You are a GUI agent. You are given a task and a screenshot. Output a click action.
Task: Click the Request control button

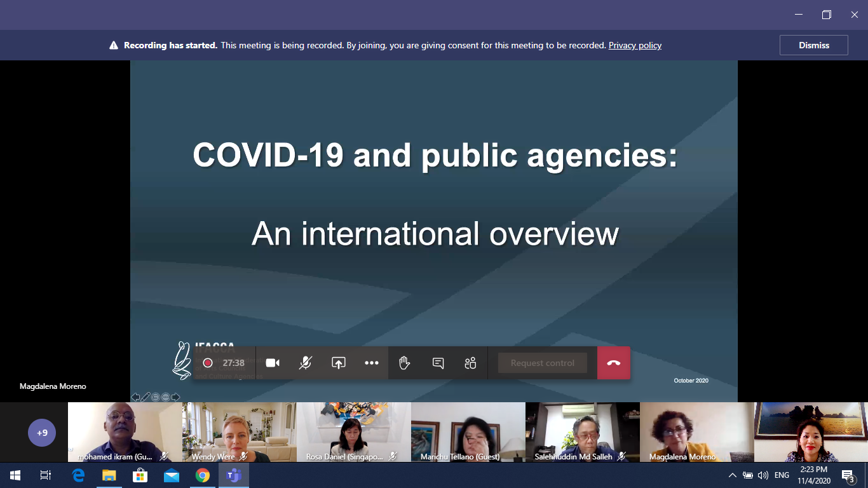[x=542, y=363]
